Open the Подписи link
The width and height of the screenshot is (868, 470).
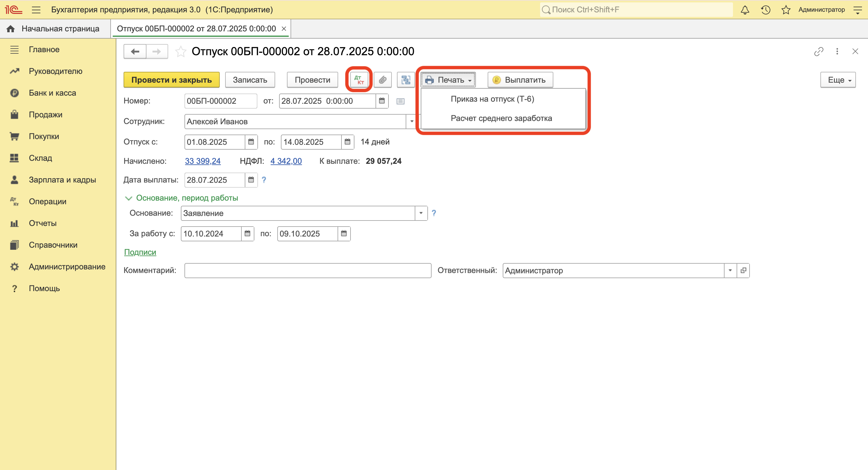pyautogui.click(x=140, y=252)
